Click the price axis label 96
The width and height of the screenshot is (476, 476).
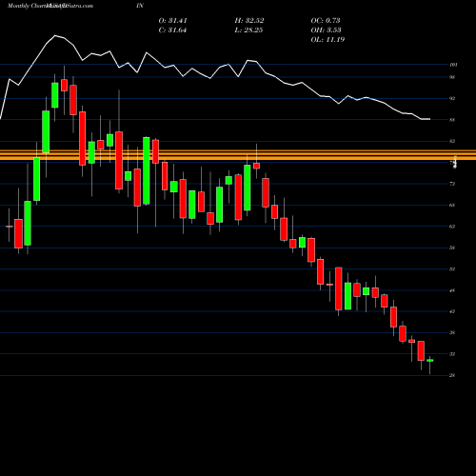tap(452, 77)
